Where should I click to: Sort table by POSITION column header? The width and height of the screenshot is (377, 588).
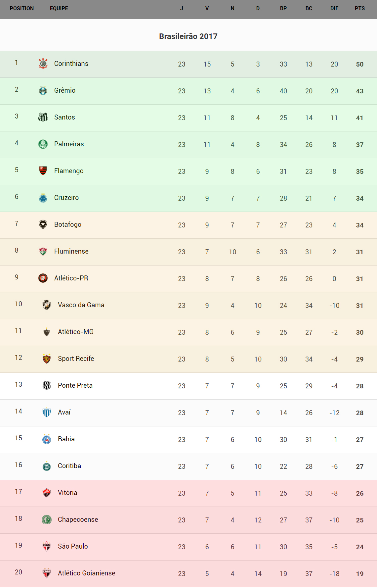(x=22, y=9)
